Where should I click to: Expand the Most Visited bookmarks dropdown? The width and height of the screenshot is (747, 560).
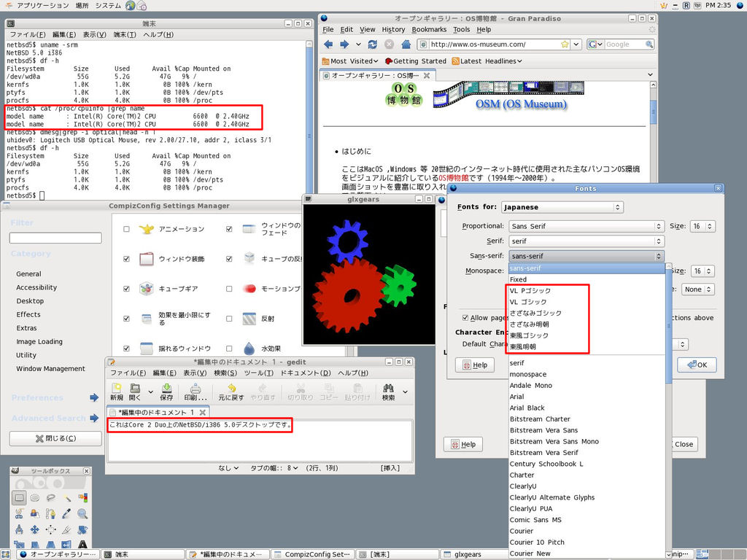coord(350,61)
